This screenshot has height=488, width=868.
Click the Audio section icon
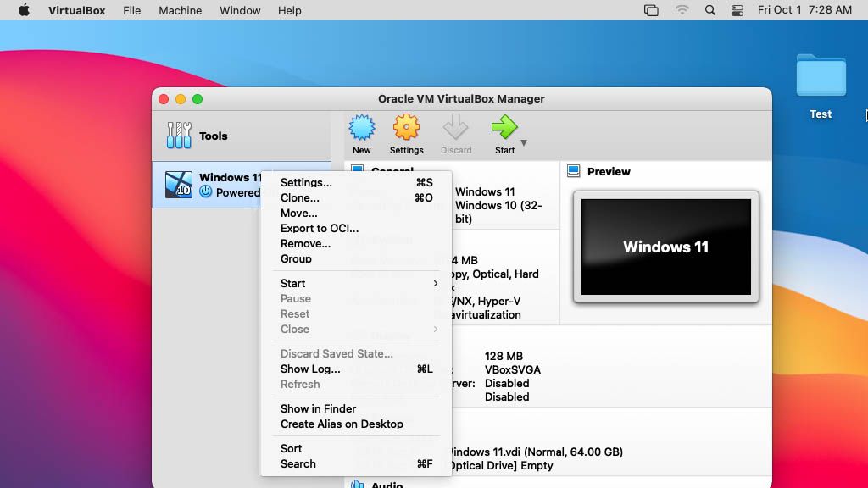(356, 483)
